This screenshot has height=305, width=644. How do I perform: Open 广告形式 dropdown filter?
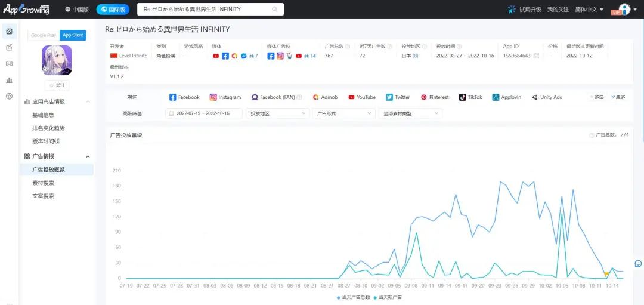click(344, 113)
